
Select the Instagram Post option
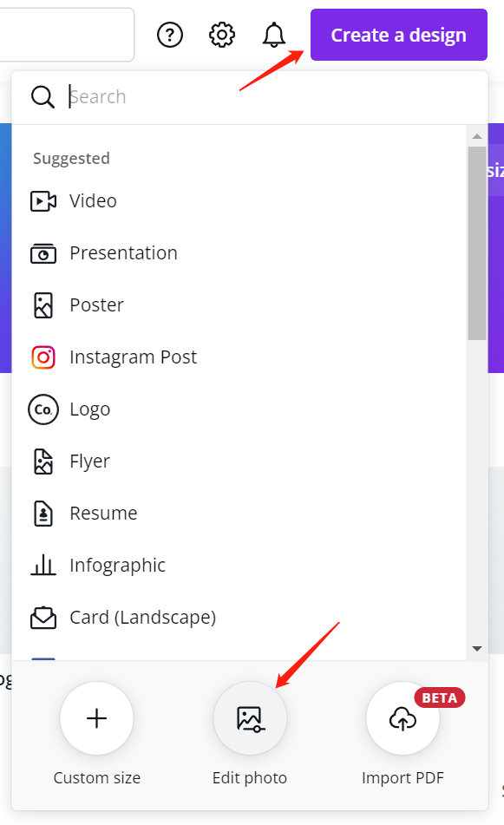133,357
